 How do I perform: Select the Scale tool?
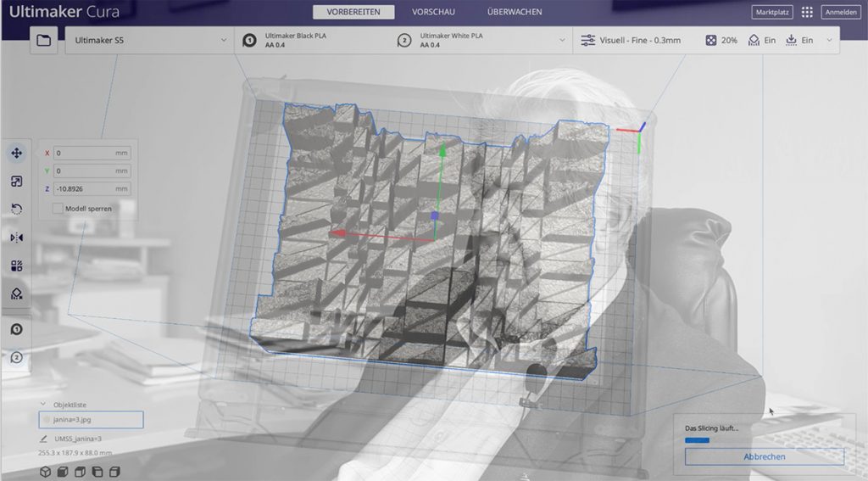(16, 182)
